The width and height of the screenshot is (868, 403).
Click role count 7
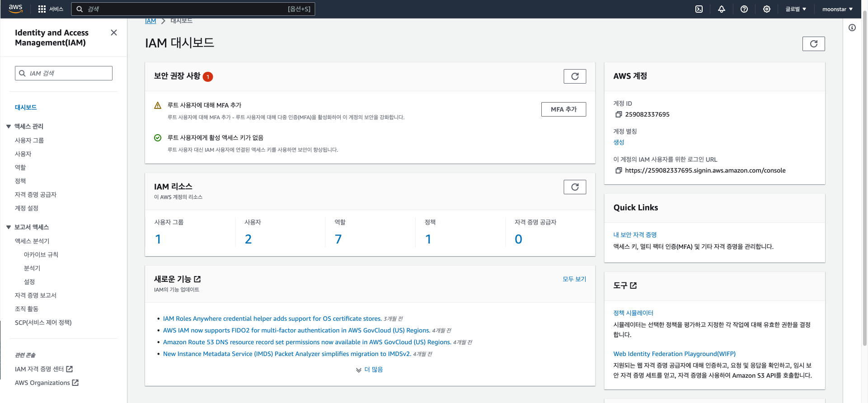[338, 239]
